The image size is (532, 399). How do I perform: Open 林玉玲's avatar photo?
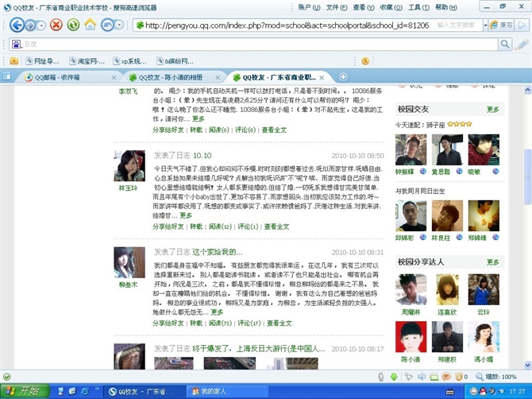coord(129,165)
